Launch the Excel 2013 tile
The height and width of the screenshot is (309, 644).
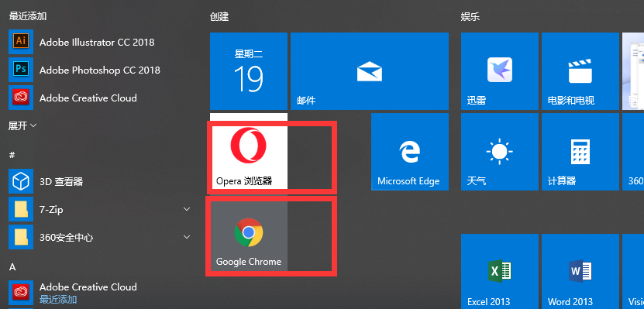click(x=499, y=271)
